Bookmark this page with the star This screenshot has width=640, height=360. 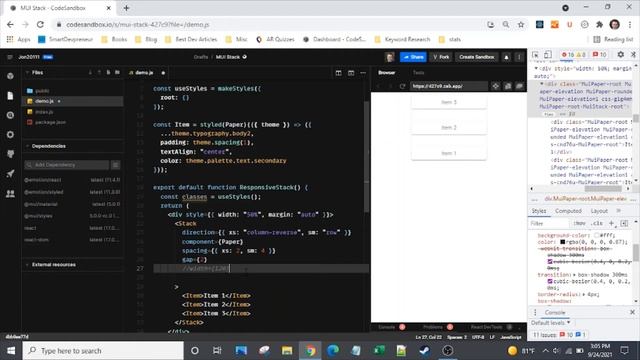(521, 24)
